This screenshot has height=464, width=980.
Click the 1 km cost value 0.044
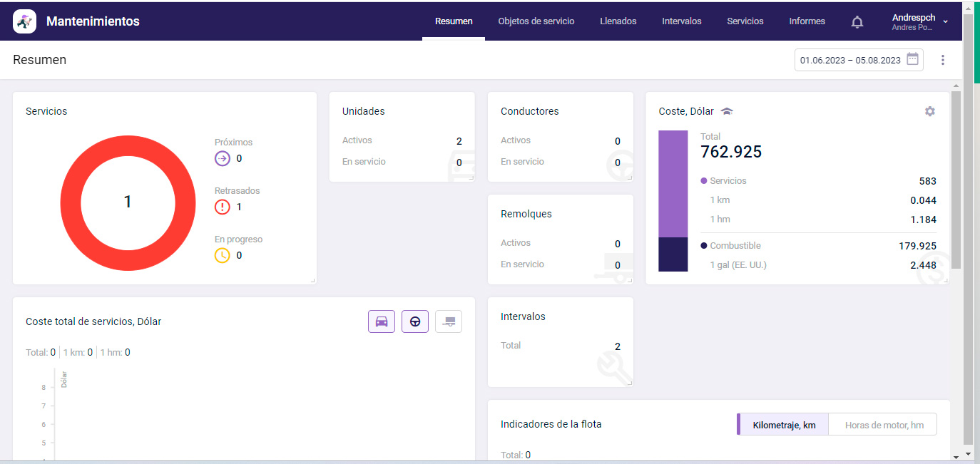[924, 200]
